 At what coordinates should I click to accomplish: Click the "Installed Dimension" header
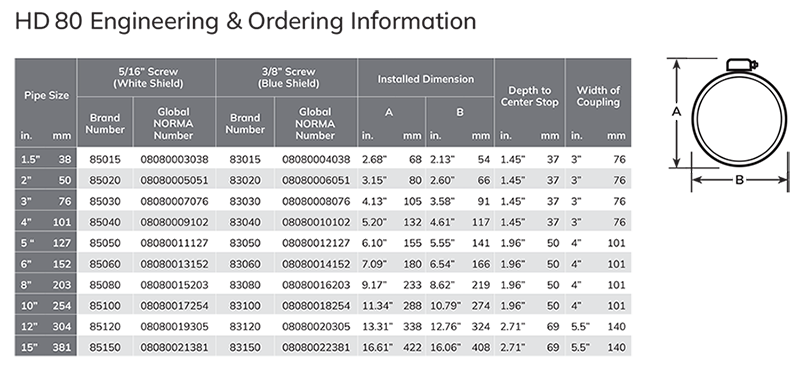[x=426, y=79]
